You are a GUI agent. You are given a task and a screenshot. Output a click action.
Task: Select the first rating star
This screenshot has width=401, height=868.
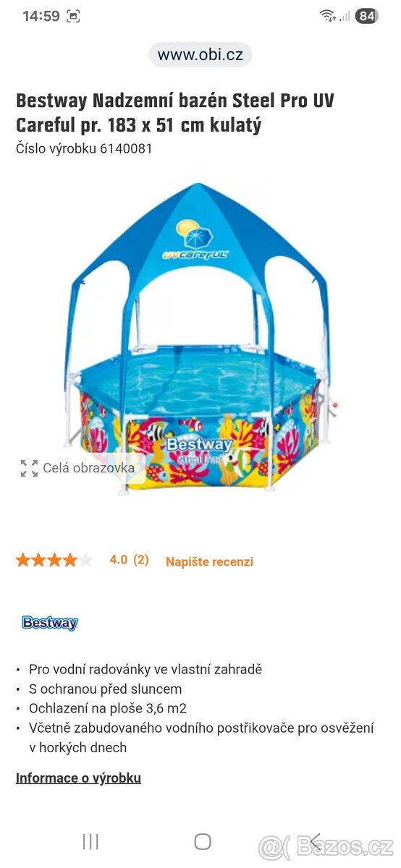click(x=23, y=560)
